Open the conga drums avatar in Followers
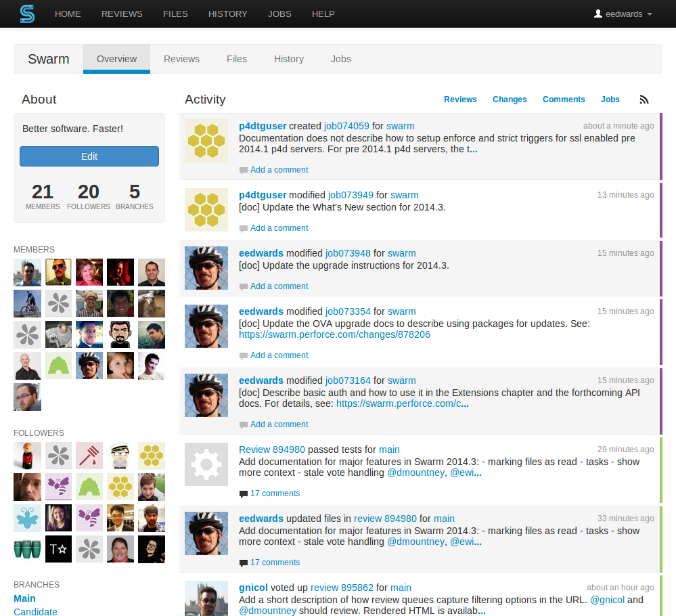 click(x=27, y=549)
